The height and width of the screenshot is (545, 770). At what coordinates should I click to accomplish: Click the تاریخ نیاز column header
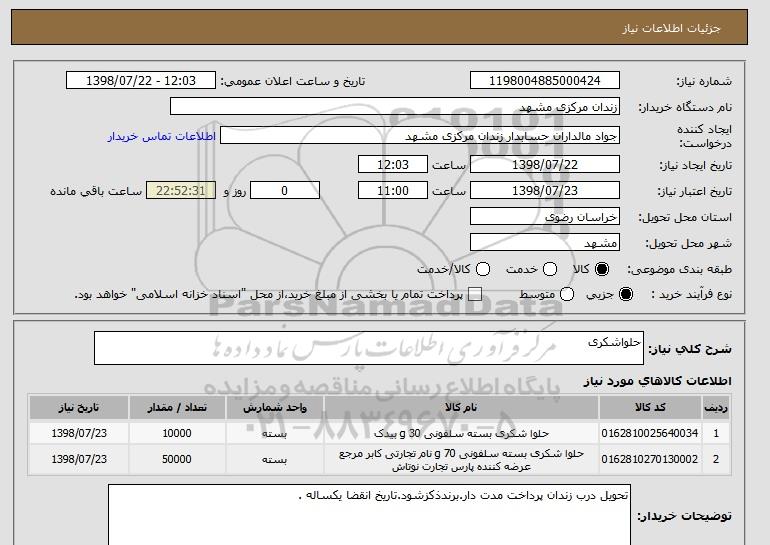(x=79, y=408)
